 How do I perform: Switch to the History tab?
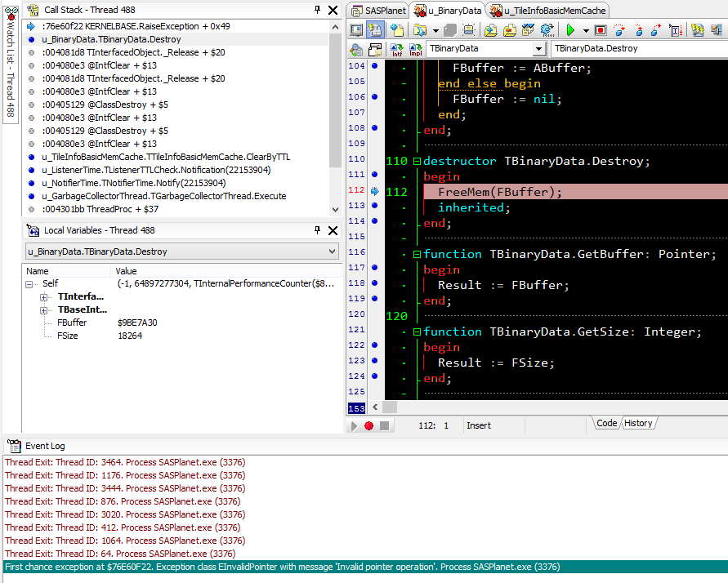pos(638,423)
